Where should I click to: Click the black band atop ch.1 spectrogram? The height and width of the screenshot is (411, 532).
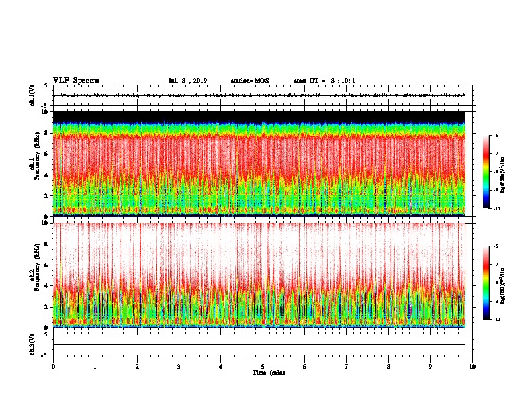point(259,118)
